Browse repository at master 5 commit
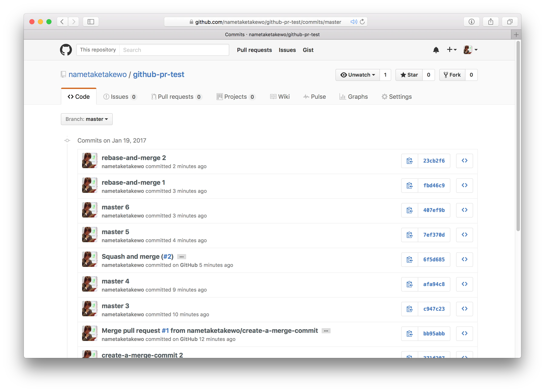 (465, 235)
